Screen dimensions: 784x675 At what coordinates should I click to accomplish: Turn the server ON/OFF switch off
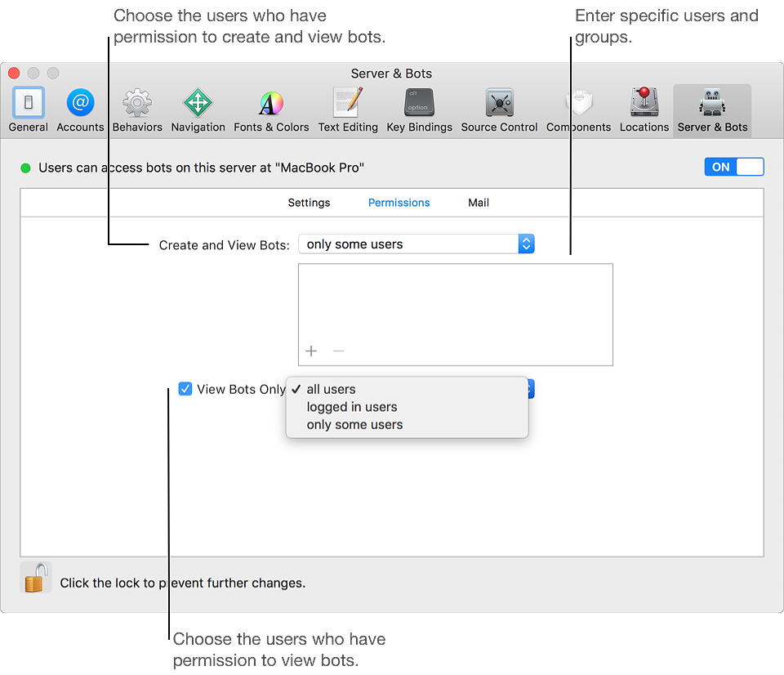click(734, 167)
